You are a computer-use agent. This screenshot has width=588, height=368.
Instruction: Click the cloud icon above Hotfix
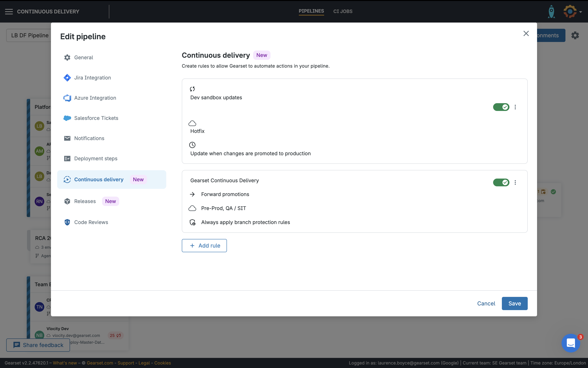point(192,123)
